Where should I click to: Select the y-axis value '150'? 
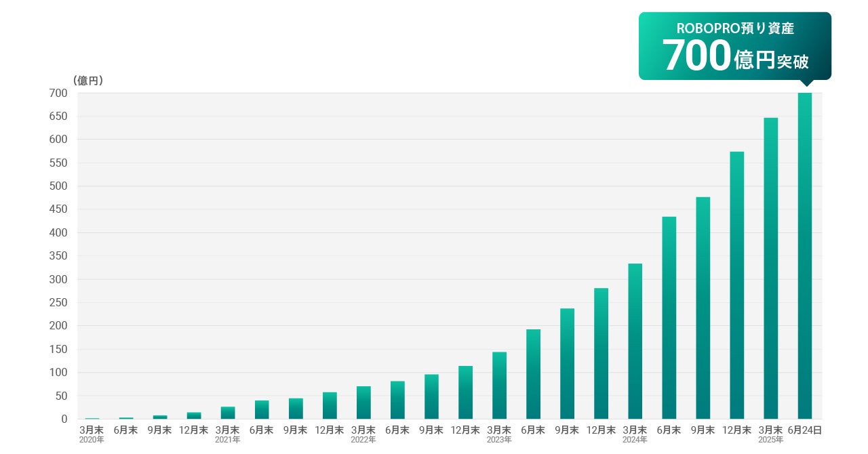59,349
